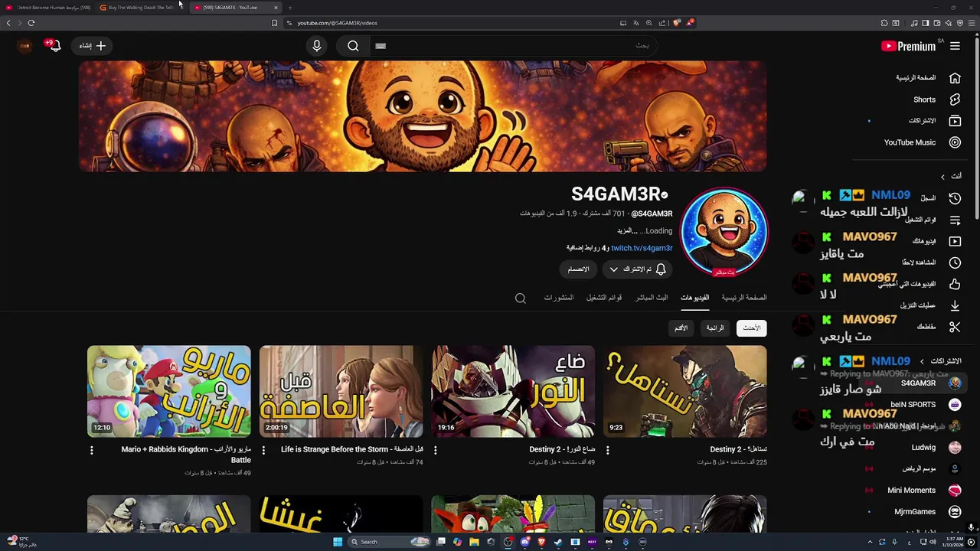This screenshot has height=551, width=980.
Task: Expand the أنت (You) section chevron
Action: coord(943,176)
